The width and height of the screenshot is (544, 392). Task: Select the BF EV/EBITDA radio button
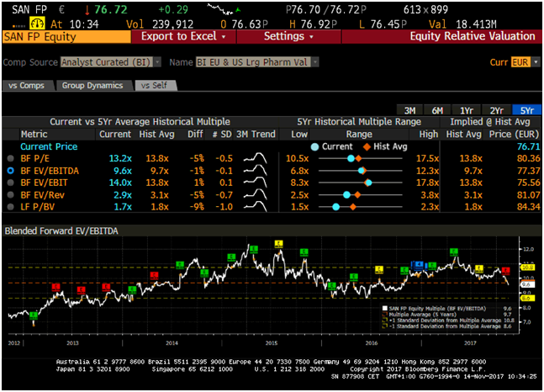tap(10, 171)
